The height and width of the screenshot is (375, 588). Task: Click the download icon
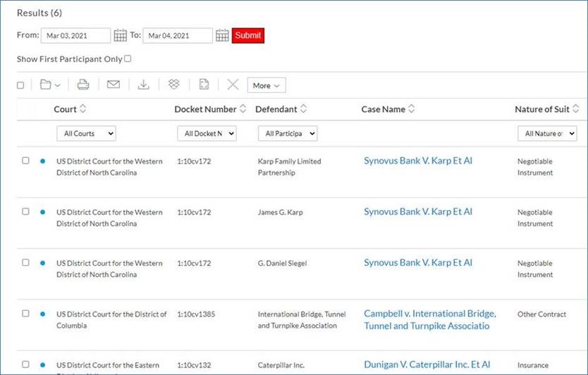(143, 85)
